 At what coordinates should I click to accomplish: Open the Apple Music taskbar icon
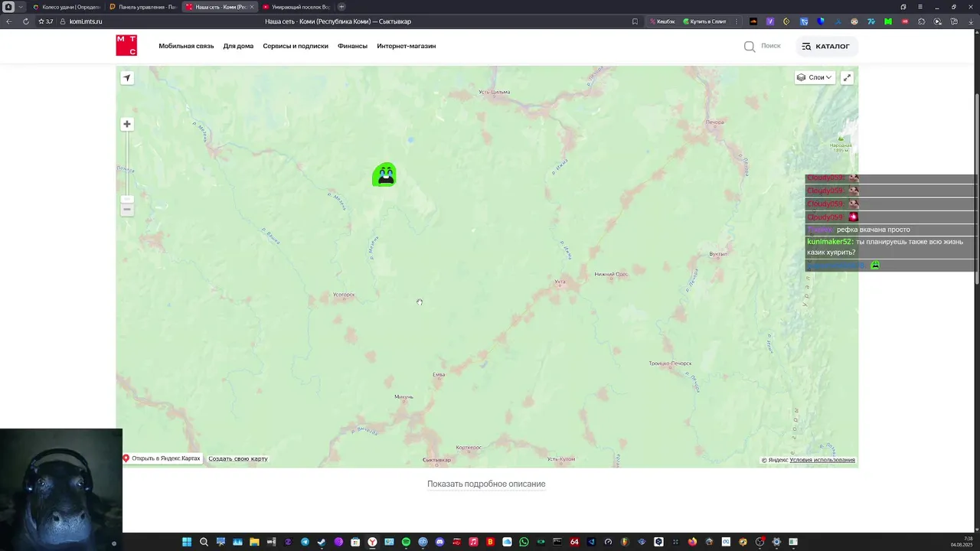point(473,542)
